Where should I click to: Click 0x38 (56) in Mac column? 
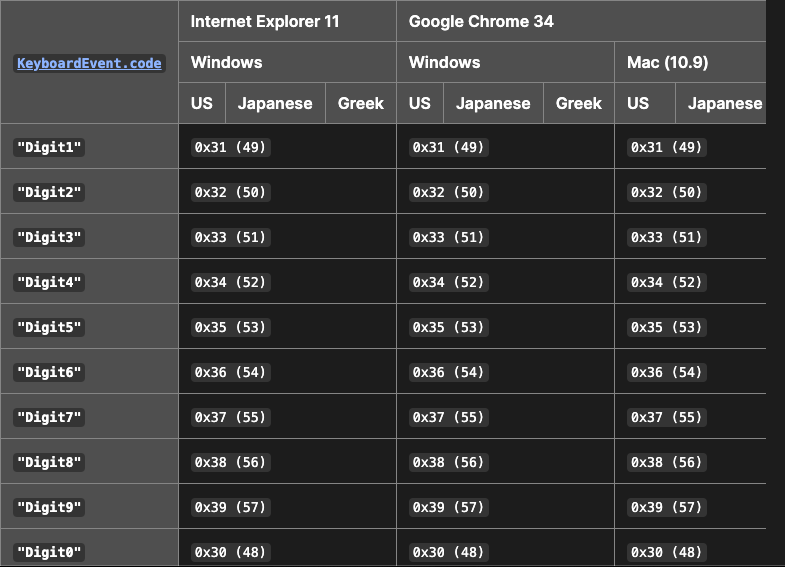tap(667, 463)
